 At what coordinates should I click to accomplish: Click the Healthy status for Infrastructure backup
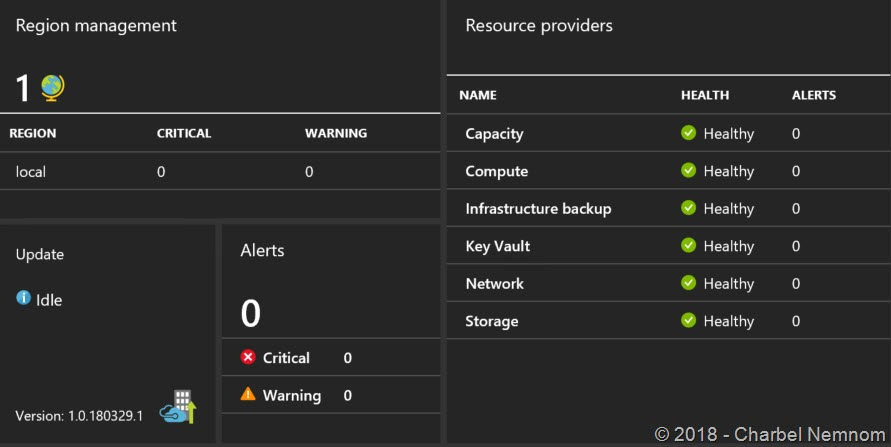click(x=728, y=209)
